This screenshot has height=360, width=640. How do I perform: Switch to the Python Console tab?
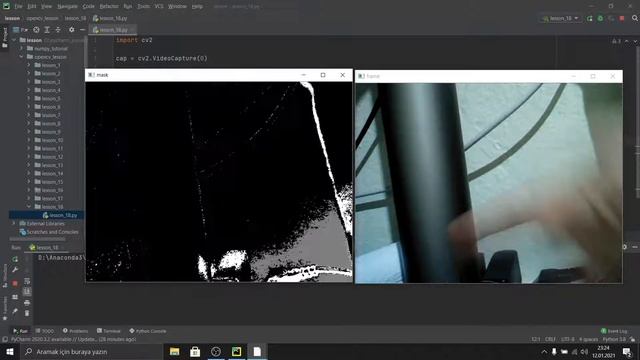(148, 331)
